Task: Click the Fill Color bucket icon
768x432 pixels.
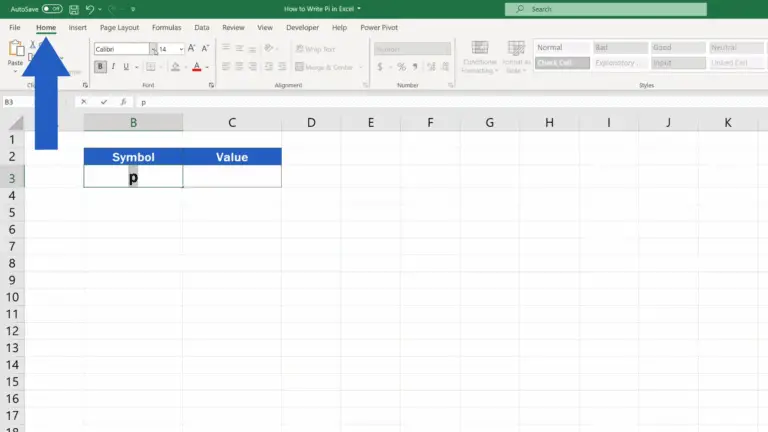Action: point(174,67)
